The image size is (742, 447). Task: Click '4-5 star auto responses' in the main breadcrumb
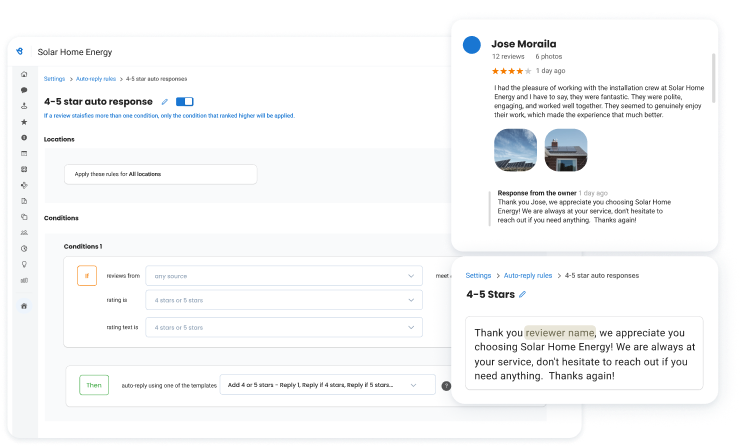157,79
